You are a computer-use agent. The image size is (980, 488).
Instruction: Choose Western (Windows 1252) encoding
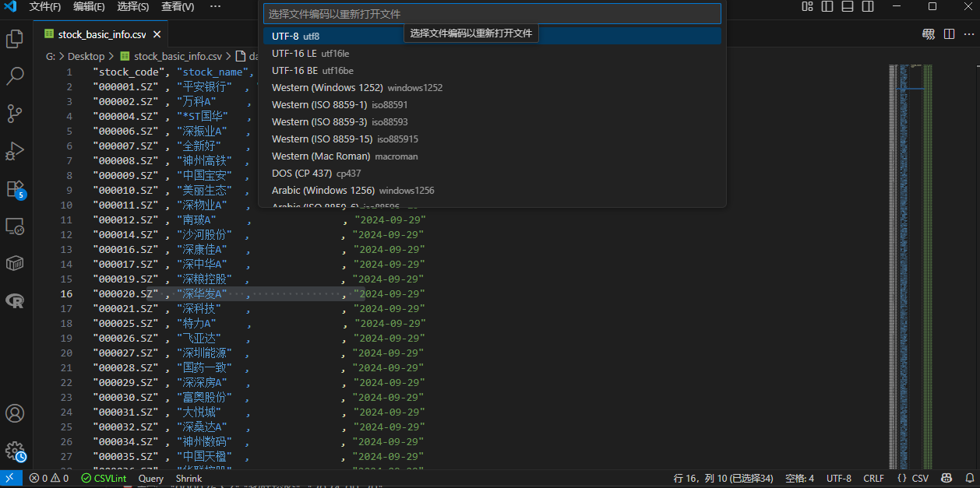(x=492, y=87)
